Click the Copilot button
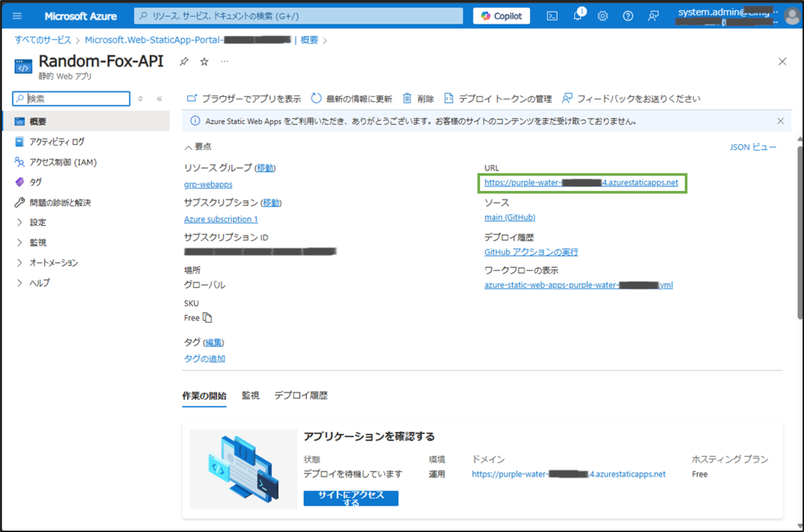This screenshot has height=532, width=804. (501, 16)
